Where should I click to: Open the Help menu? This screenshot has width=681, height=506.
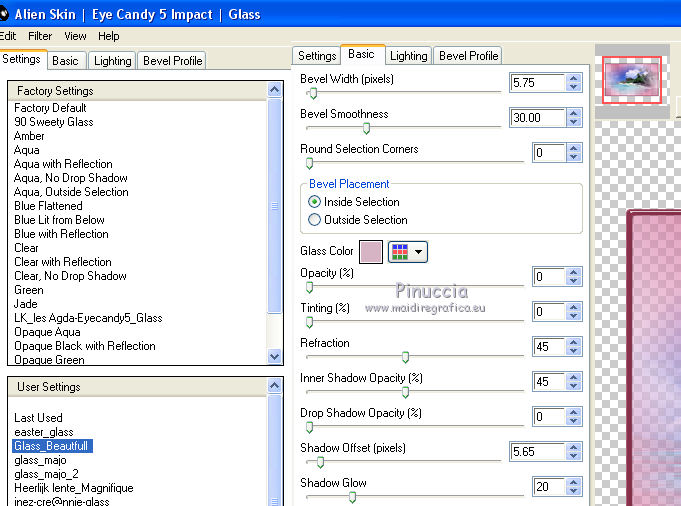(109, 36)
